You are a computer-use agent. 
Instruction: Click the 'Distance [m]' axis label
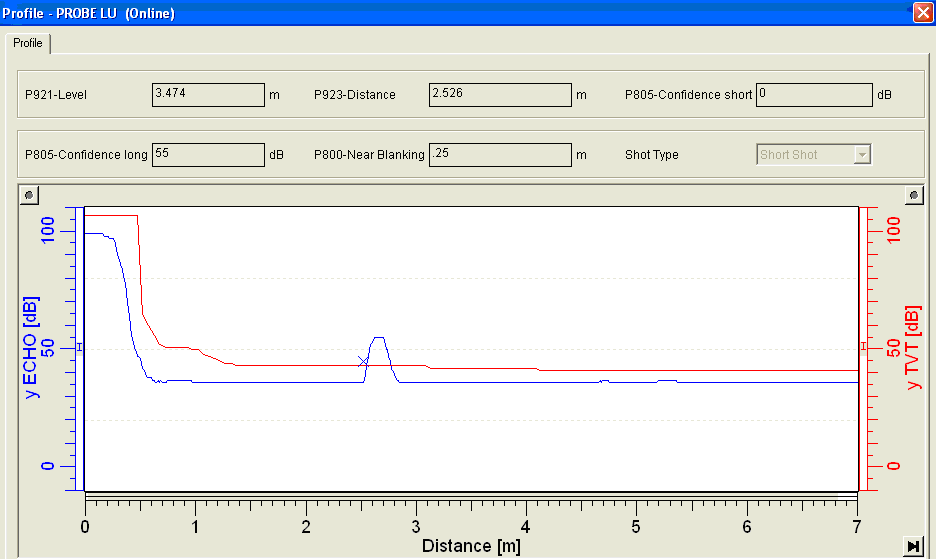coord(471,546)
